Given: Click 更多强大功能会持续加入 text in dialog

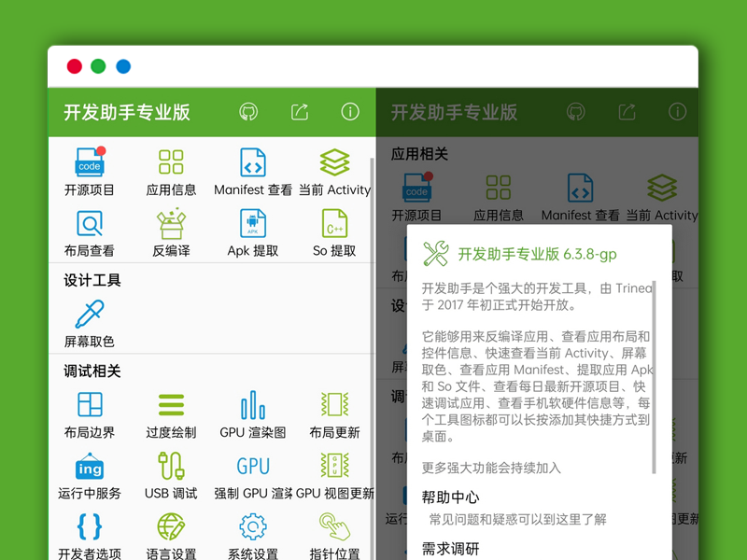Looking at the screenshot, I should [491, 468].
